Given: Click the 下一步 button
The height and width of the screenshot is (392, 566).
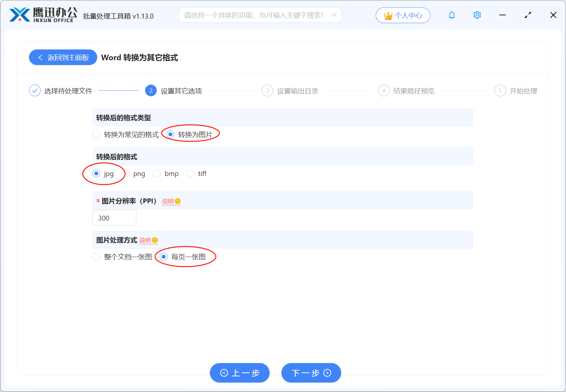Looking at the screenshot, I should [311, 373].
